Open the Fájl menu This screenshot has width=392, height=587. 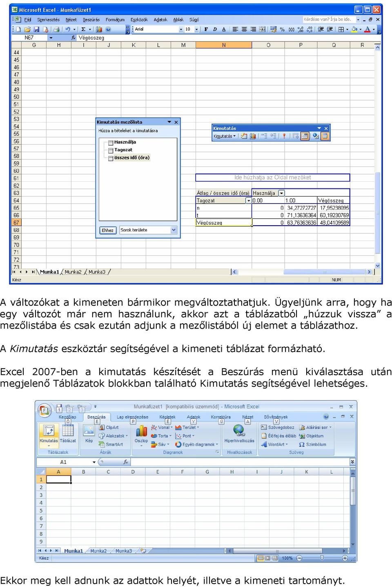[27, 20]
